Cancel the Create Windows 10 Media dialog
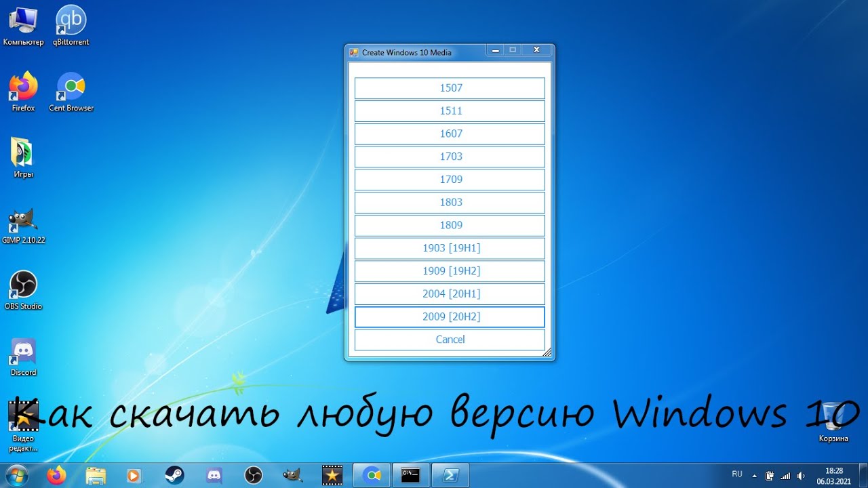 coord(450,340)
